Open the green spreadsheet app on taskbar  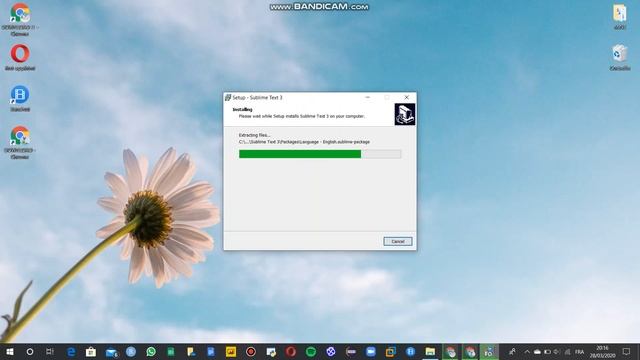tap(171, 351)
